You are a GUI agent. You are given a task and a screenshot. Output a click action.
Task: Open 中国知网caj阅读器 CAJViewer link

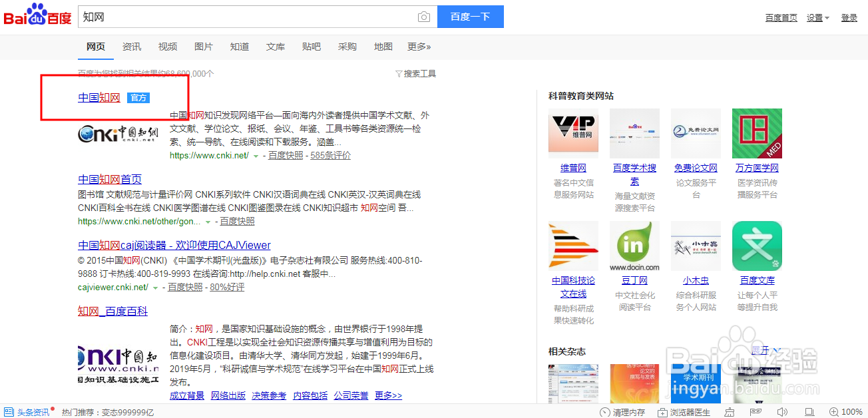point(174,245)
